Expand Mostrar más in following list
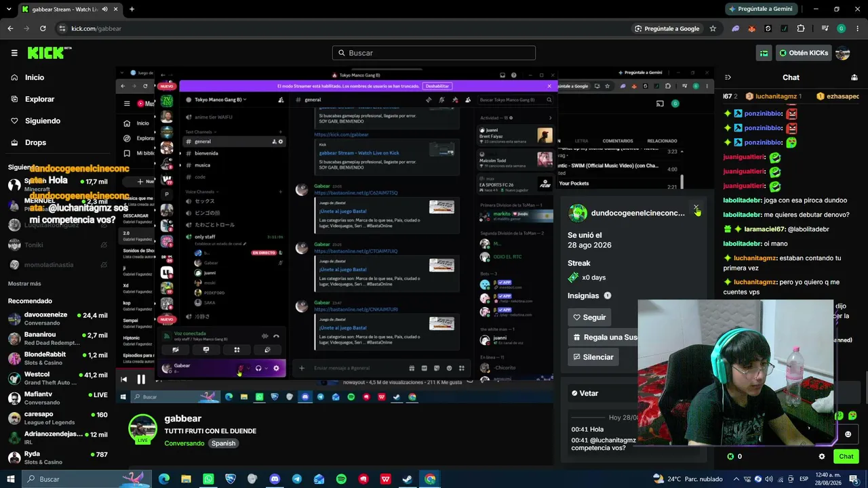The height and width of the screenshot is (488, 868). (24, 284)
